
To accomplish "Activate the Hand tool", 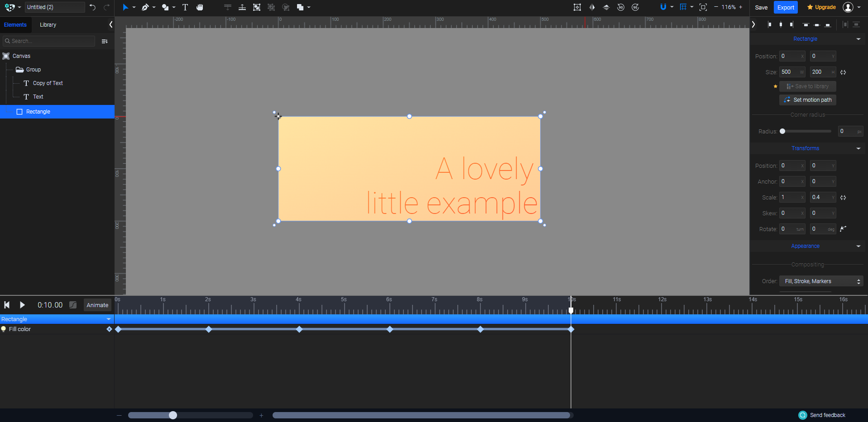I will (x=199, y=7).
